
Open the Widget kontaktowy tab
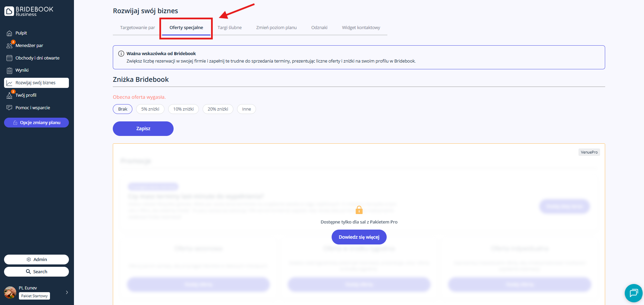(x=361, y=28)
